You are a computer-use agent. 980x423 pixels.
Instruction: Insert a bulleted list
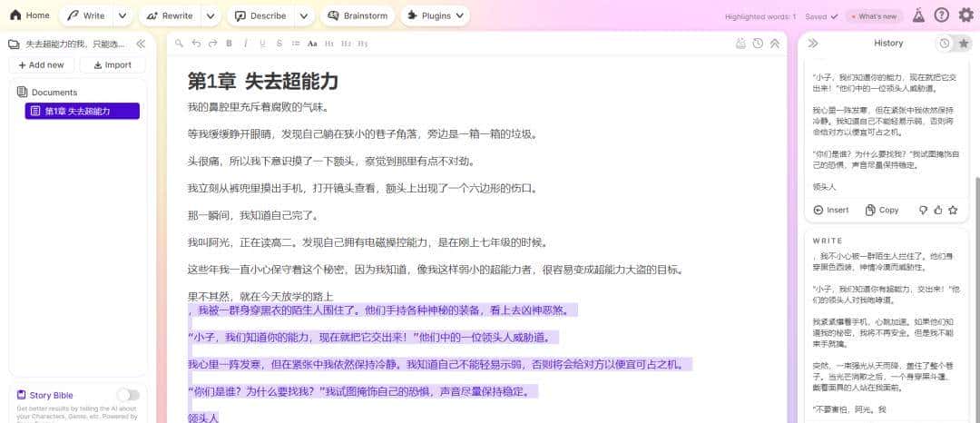tap(296, 43)
